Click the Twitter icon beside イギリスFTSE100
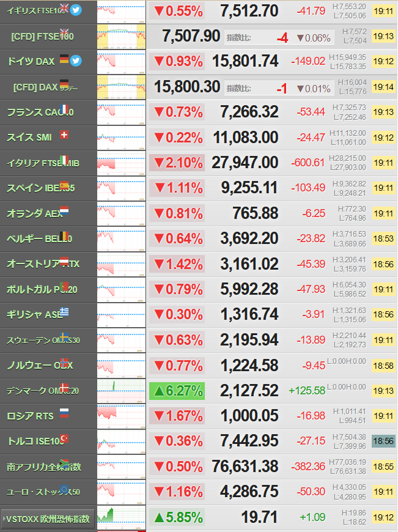398x532 pixels. (x=76, y=10)
